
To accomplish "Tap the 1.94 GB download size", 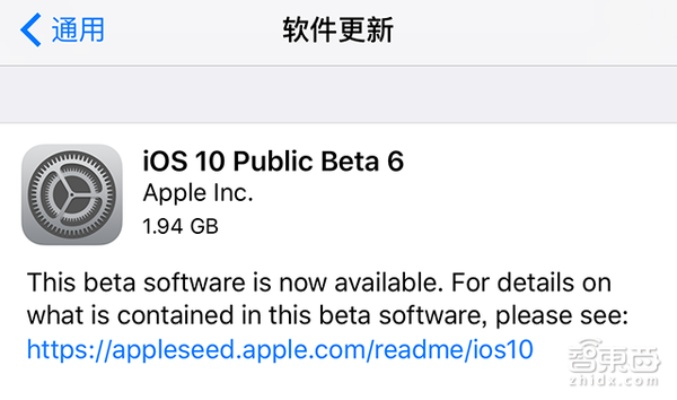I will [180, 225].
